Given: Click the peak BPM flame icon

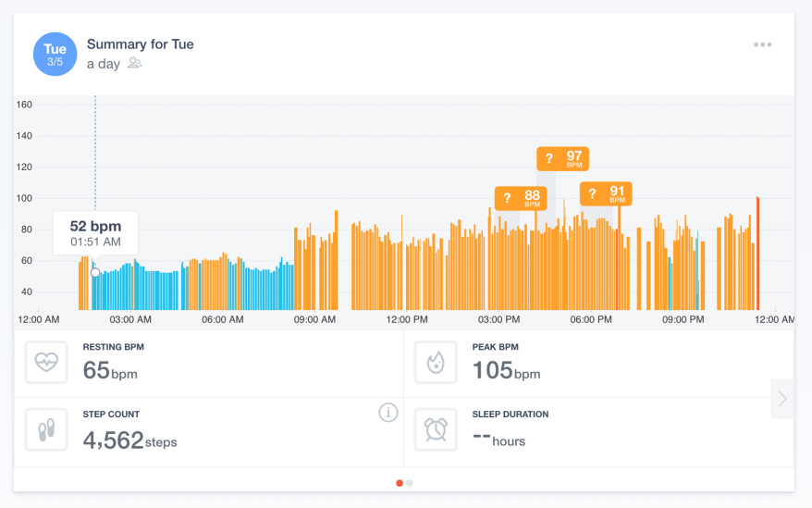Looking at the screenshot, I should click(x=436, y=363).
